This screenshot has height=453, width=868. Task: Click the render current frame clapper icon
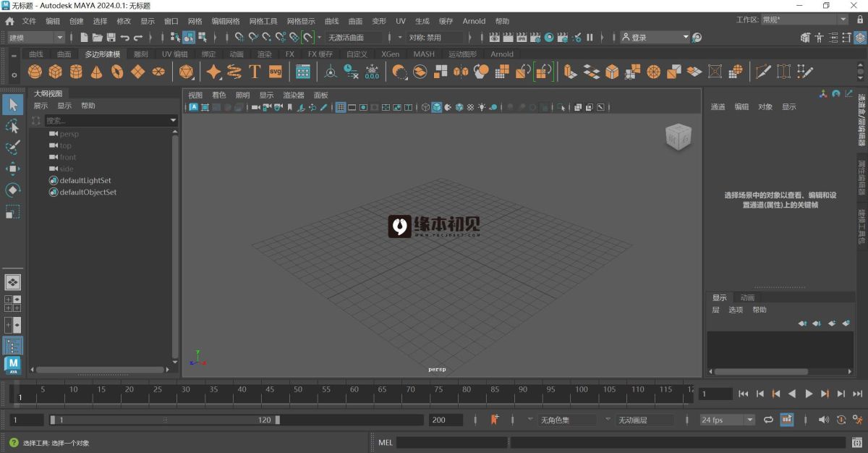click(509, 37)
